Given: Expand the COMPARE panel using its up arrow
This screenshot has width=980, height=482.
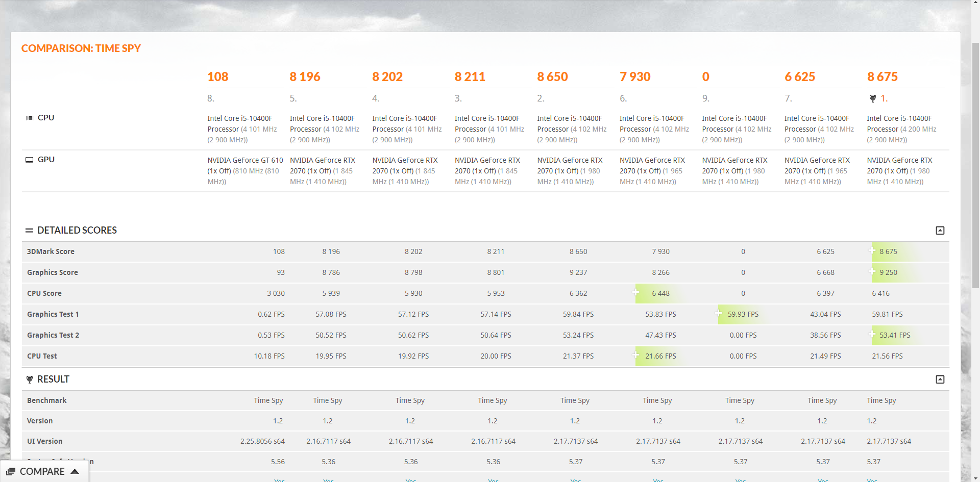Looking at the screenshot, I should tap(75, 471).
